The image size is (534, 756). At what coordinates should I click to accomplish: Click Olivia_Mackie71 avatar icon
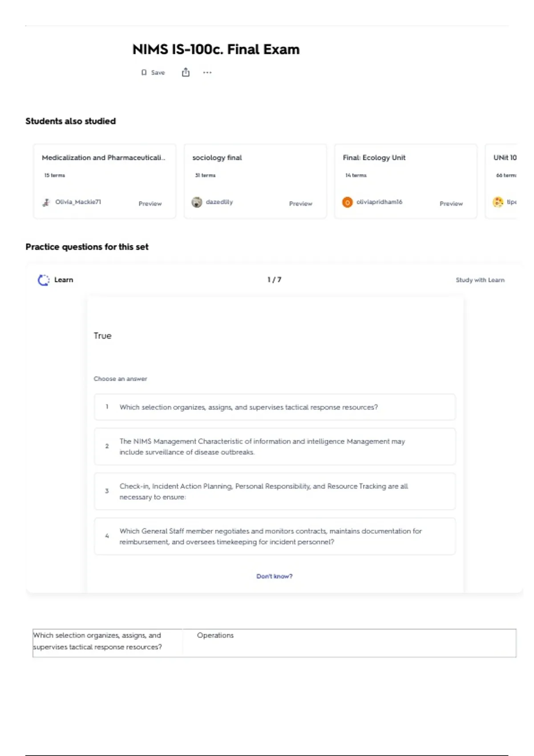tap(46, 202)
